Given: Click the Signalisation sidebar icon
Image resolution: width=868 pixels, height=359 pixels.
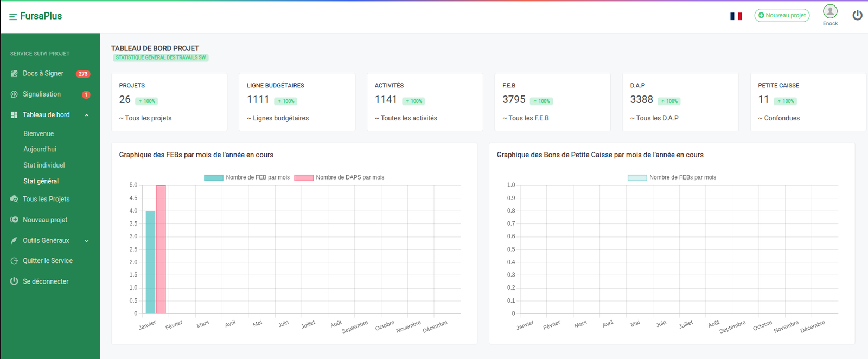Looking at the screenshot, I should click(x=14, y=94).
